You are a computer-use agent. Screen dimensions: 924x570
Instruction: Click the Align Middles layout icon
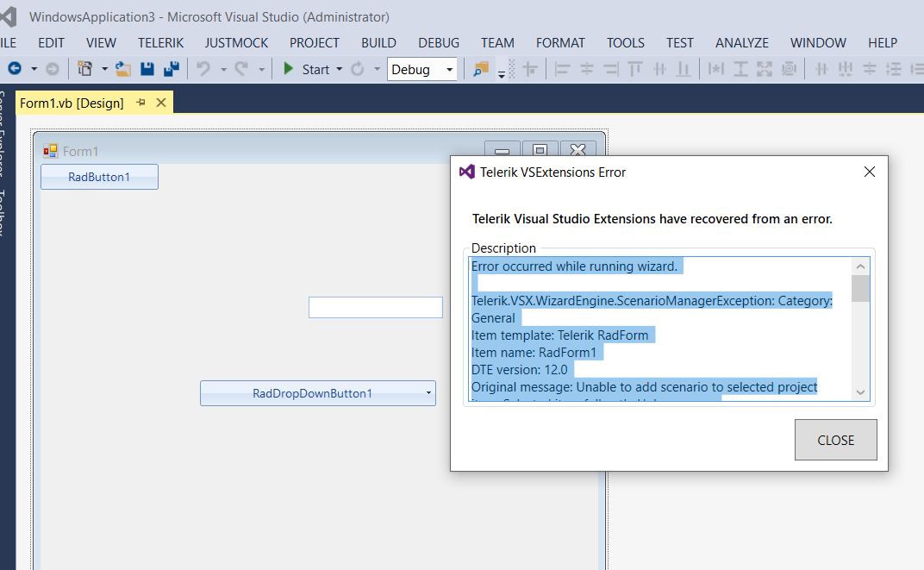[x=660, y=69]
